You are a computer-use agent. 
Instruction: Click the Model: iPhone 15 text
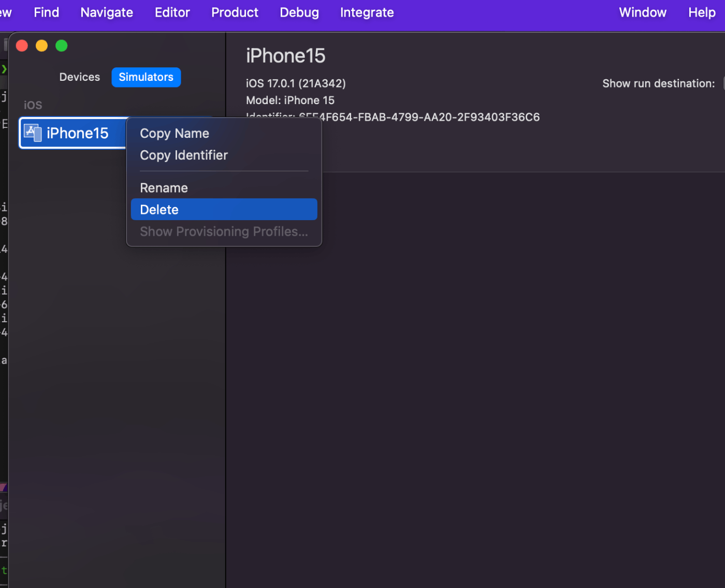290,100
